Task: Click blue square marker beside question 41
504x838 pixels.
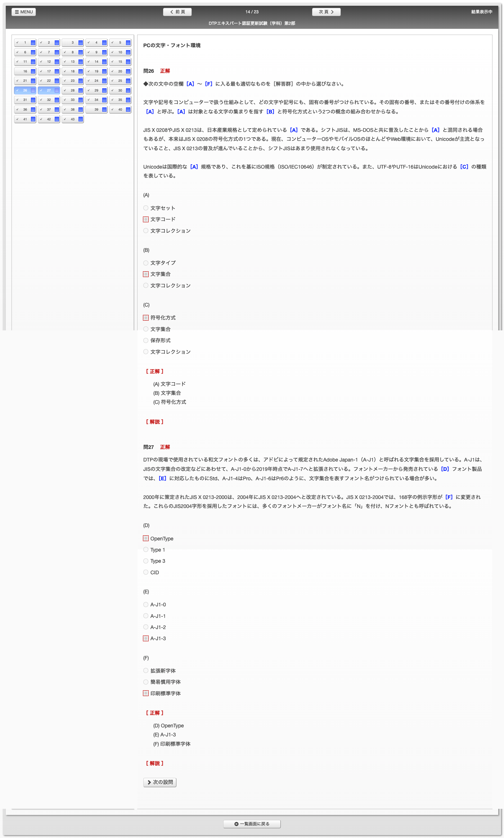Action: pos(33,119)
